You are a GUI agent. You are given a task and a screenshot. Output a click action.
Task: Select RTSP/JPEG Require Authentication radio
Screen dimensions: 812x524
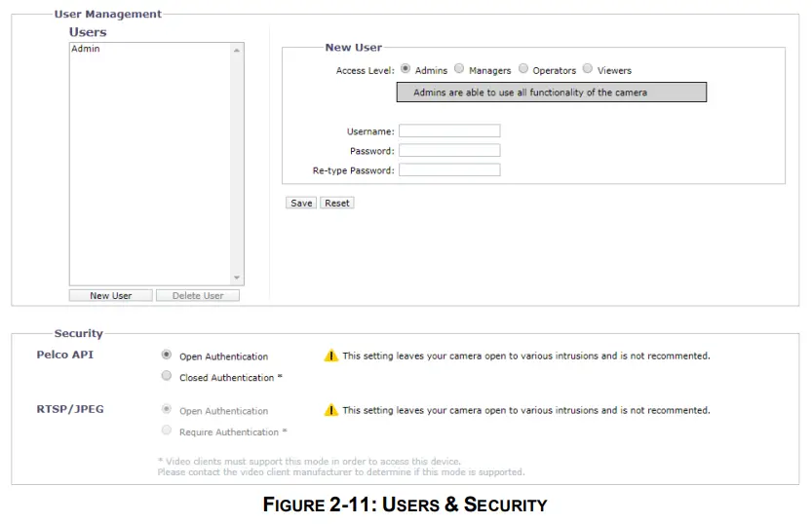click(167, 430)
